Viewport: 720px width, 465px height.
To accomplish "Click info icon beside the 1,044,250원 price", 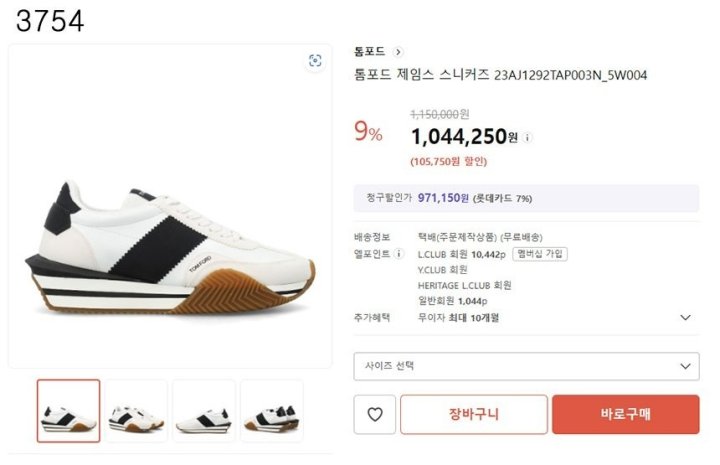I will pyautogui.click(x=528, y=138).
